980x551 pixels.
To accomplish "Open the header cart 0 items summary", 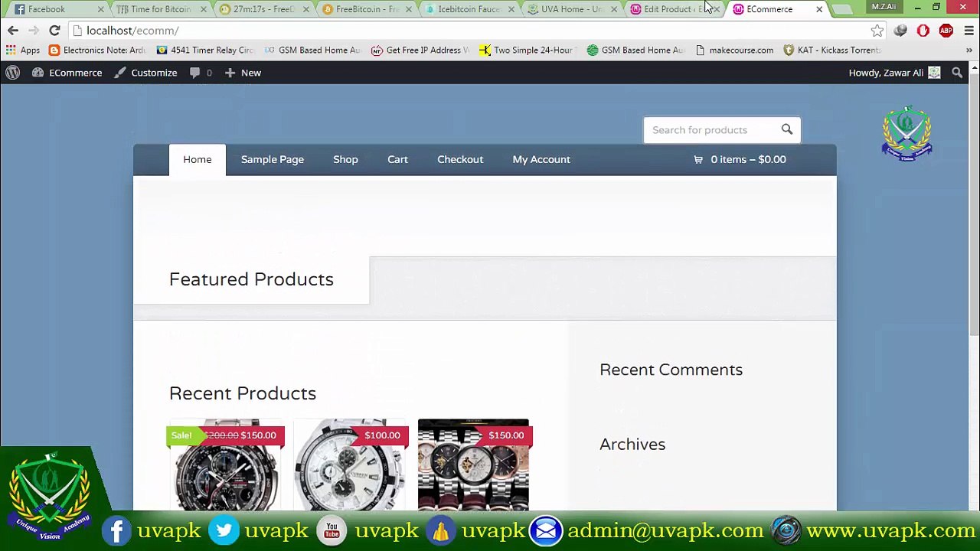I will [x=740, y=159].
